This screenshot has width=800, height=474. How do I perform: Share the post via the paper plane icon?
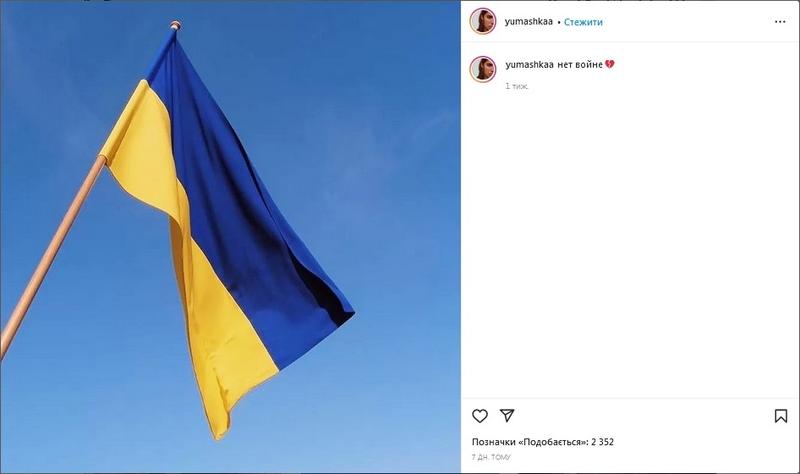click(507, 415)
